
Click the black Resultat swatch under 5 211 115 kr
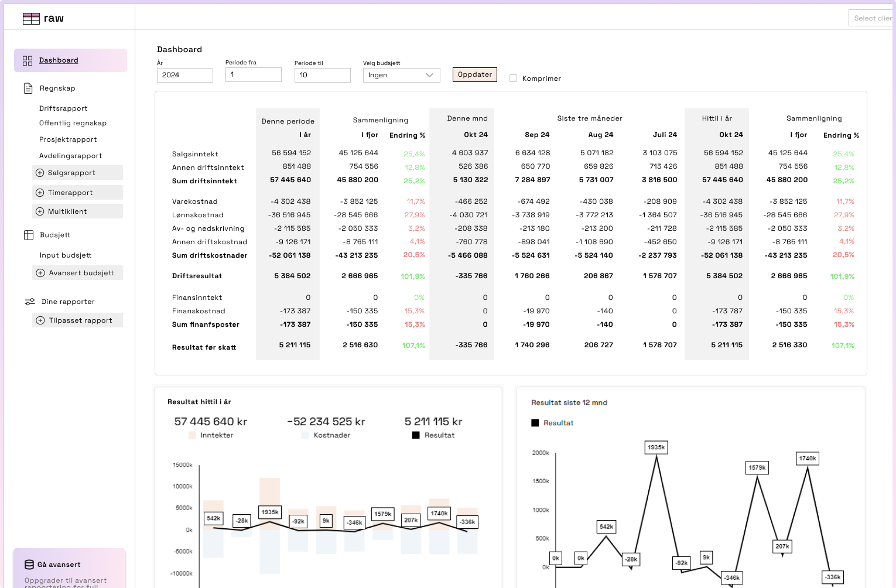[416, 435]
